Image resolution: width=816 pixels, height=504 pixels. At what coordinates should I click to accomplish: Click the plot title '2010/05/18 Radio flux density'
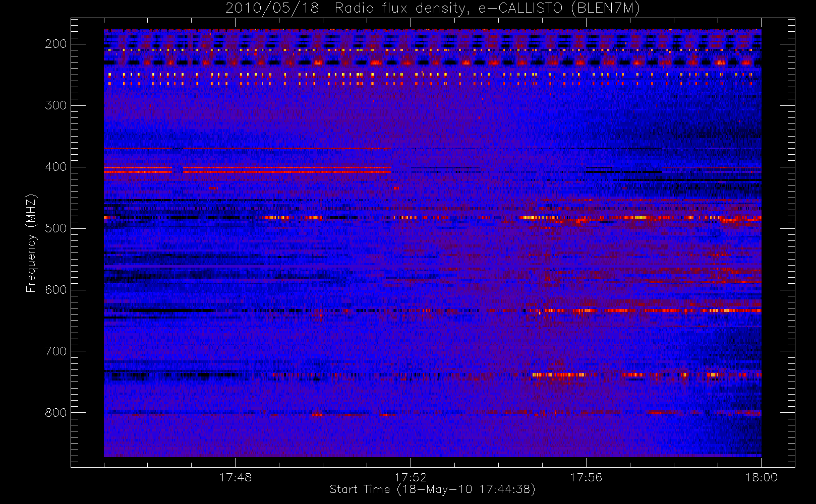click(x=433, y=9)
